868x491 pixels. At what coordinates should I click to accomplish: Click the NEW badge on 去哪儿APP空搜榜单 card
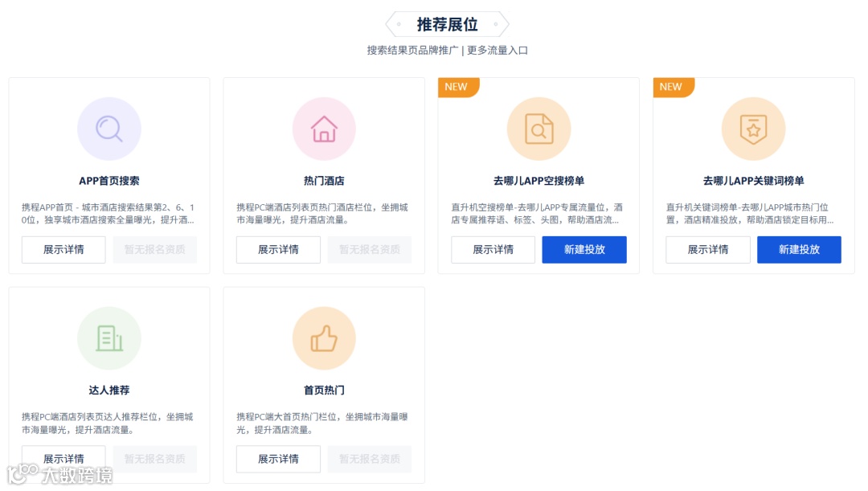coord(458,88)
